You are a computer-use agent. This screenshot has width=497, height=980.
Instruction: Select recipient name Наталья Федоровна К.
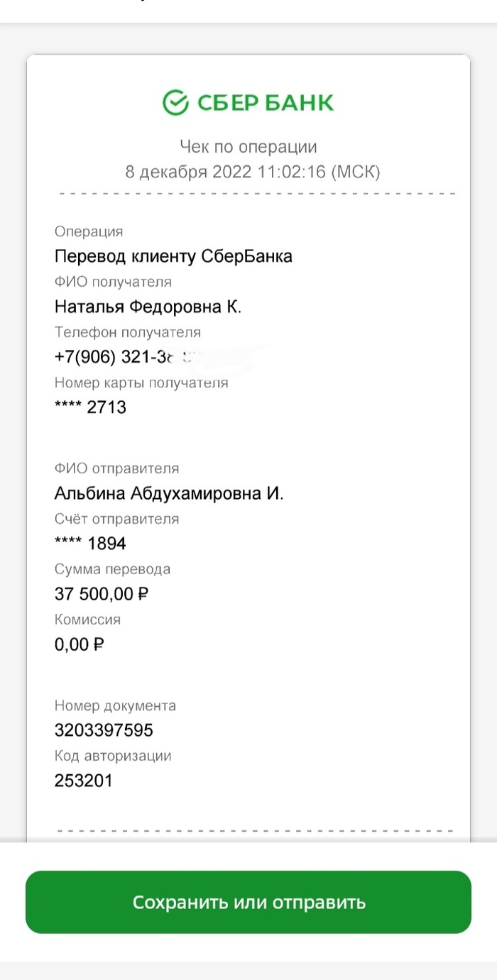pyautogui.click(x=148, y=307)
